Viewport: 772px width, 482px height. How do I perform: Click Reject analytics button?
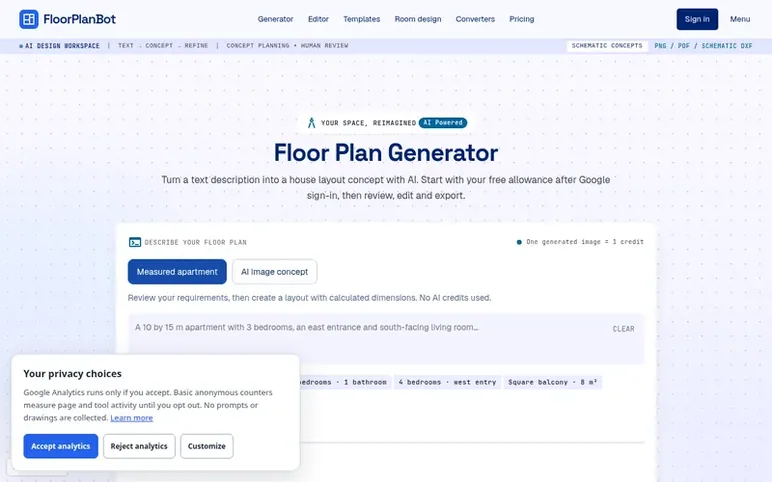click(139, 446)
